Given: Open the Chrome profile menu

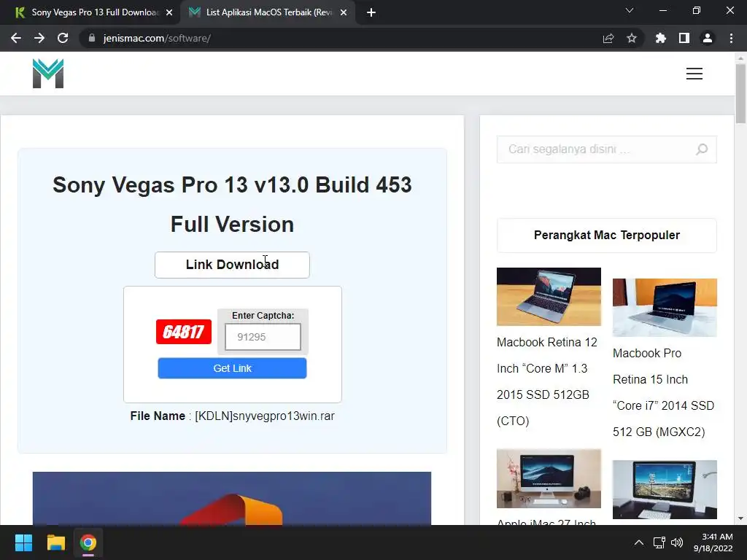Looking at the screenshot, I should pyautogui.click(x=708, y=38).
